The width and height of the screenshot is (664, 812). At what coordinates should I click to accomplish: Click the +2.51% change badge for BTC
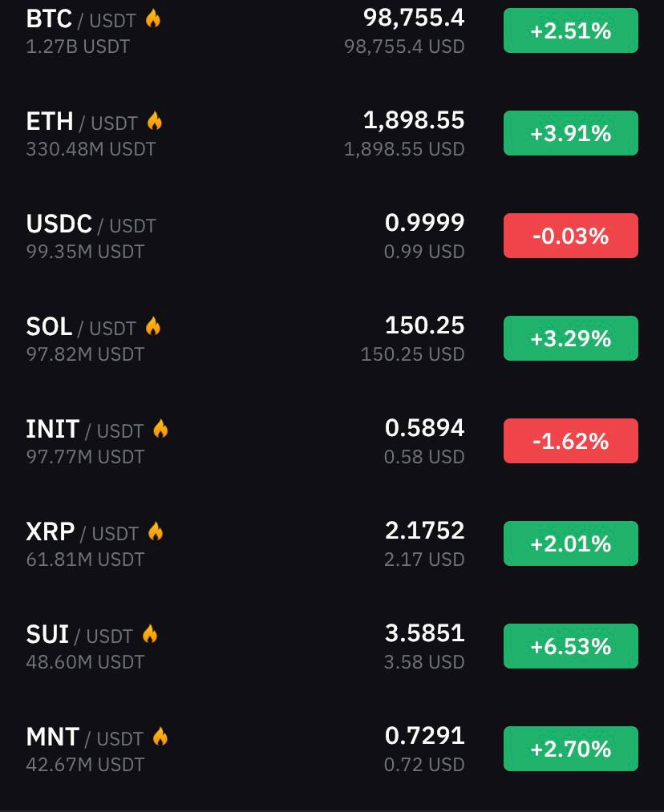(x=571, y=30)
